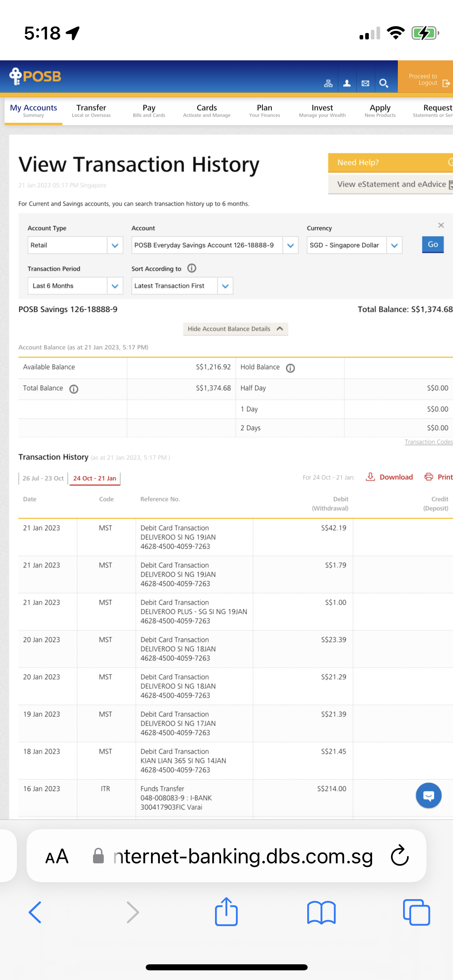Click the S$21.29 debit amount
Image resolution: width=453 pixels, height=980 pixels.
coord(333,677)
